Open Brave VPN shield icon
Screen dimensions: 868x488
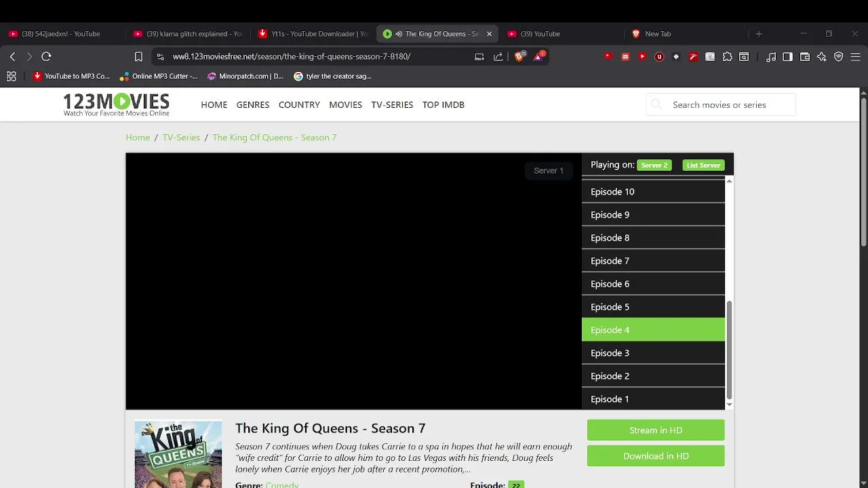[839, 57]
